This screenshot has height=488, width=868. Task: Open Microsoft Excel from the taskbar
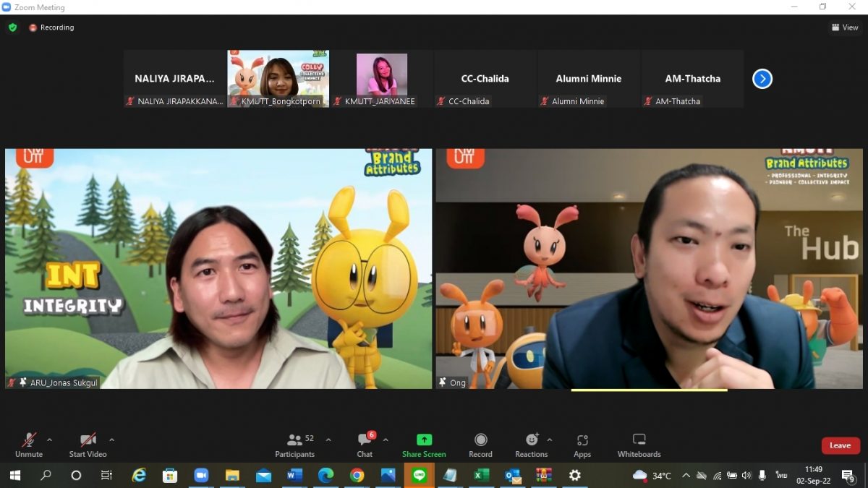click(481, 475)
